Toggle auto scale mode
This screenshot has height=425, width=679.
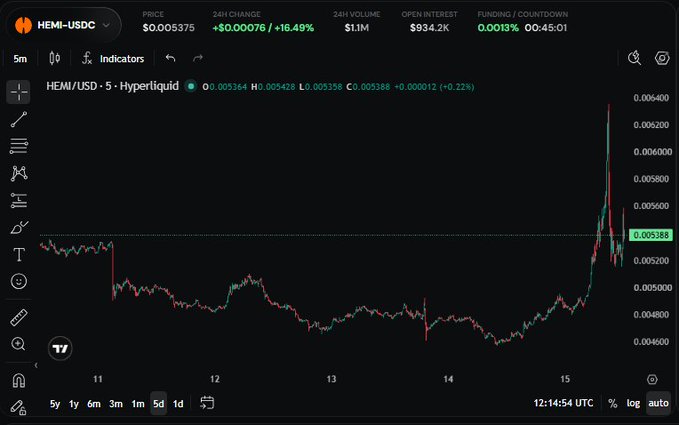[658, 403]
